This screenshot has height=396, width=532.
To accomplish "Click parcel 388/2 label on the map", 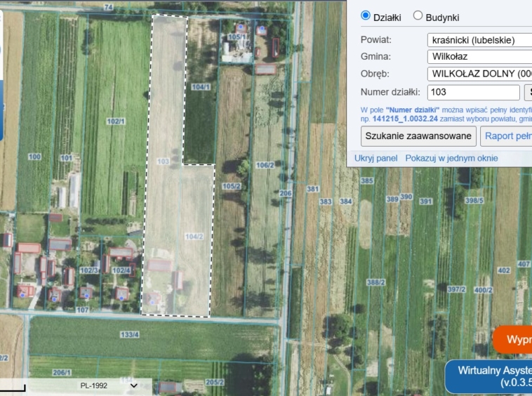I will click(376, 282).
